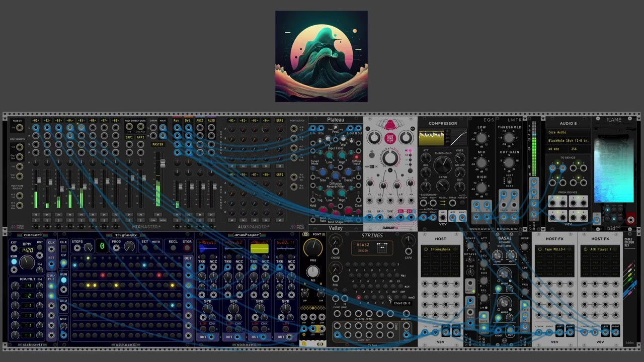Click the album artwork thumbnail

click(x=321, y=56)
